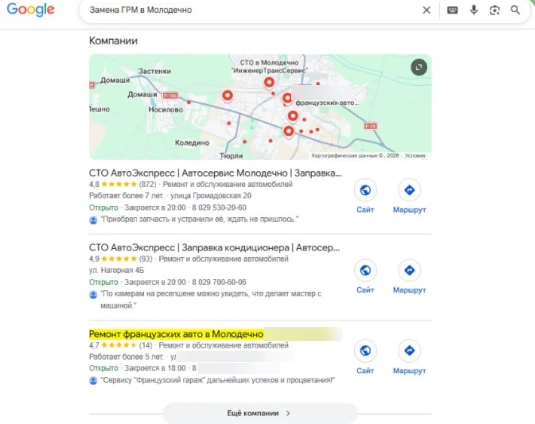Open the Google logo homepage link
535x424 pixels.
[30, 10]
